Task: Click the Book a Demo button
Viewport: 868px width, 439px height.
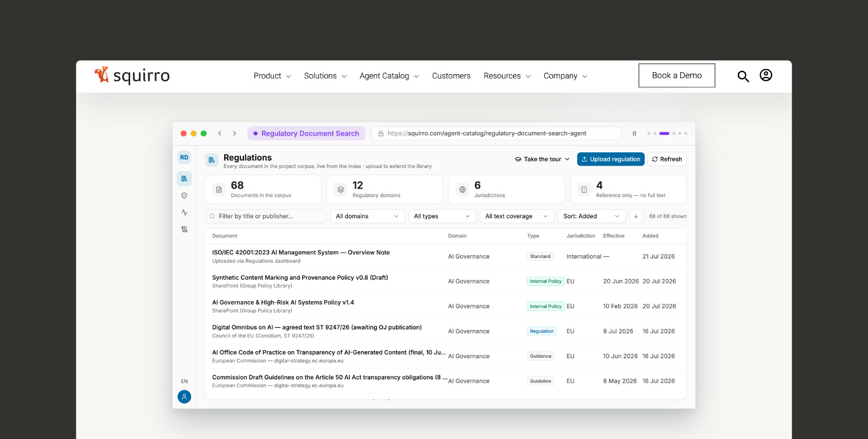Action: pyautogui.click(x=677, y=76)
